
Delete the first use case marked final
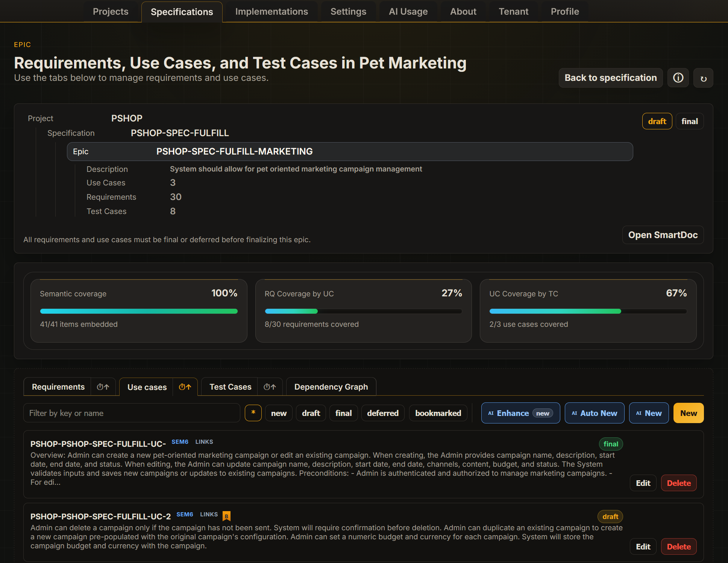coord(679,483)
